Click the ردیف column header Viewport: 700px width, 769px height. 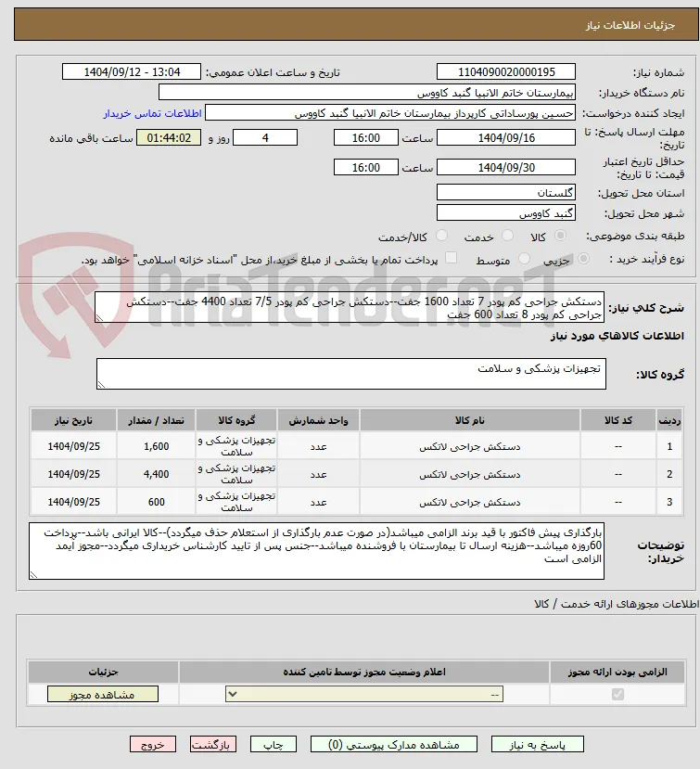pos(669,420)
